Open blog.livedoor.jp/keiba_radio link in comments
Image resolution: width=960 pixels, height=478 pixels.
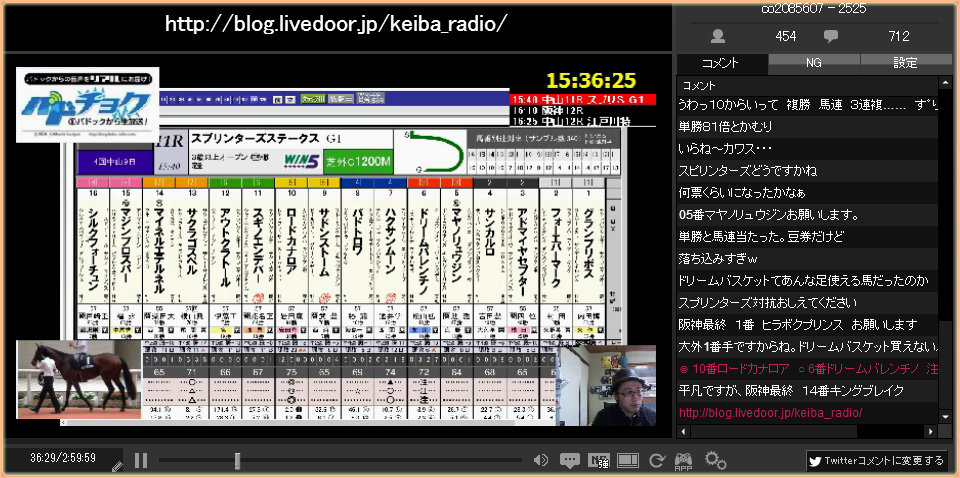pyautogui.click(x=770, y=413)
